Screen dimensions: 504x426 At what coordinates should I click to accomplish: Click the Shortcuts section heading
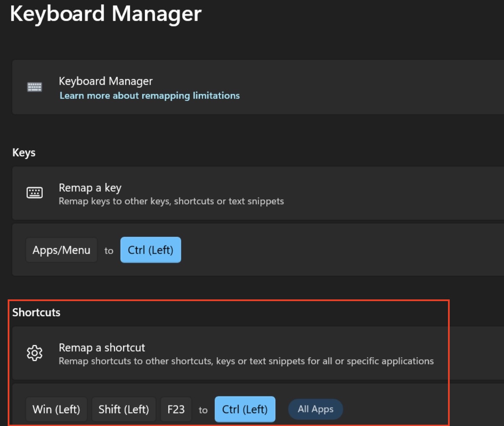point(36,313)
